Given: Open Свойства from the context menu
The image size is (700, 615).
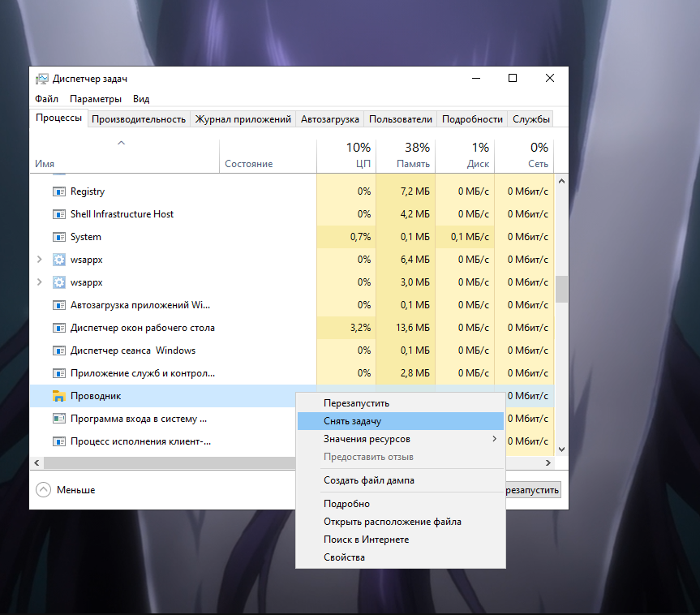Looking at the screenshot, I should 401,557.
